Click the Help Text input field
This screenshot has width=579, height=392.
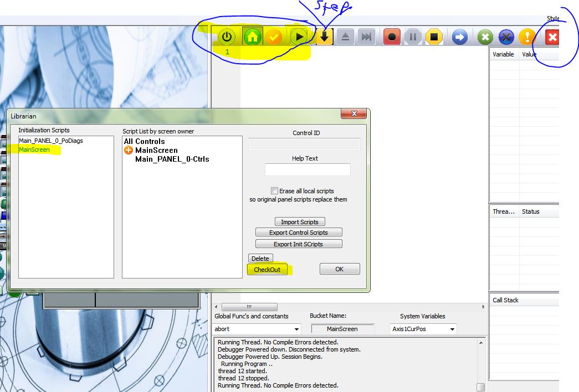point(308,169)
